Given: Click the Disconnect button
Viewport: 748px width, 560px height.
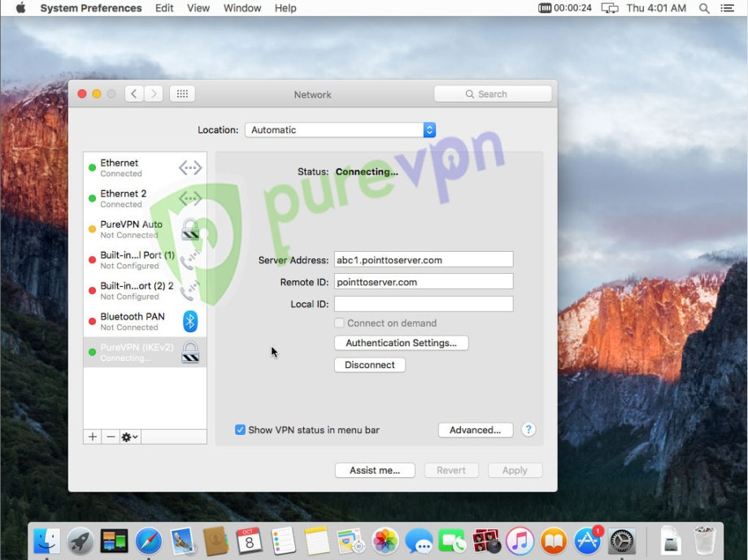Looking at the screenshot, I should tap(370, 365).
